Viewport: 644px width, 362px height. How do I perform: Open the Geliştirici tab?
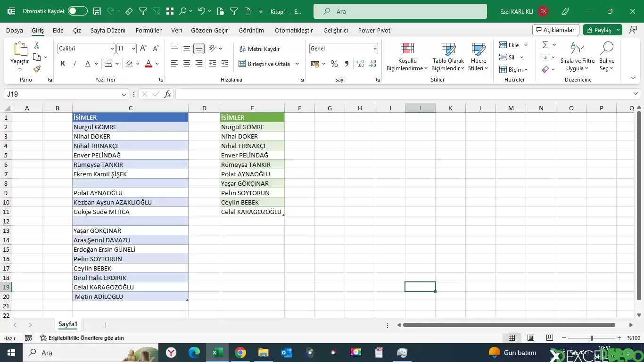[x=336, y=30]
